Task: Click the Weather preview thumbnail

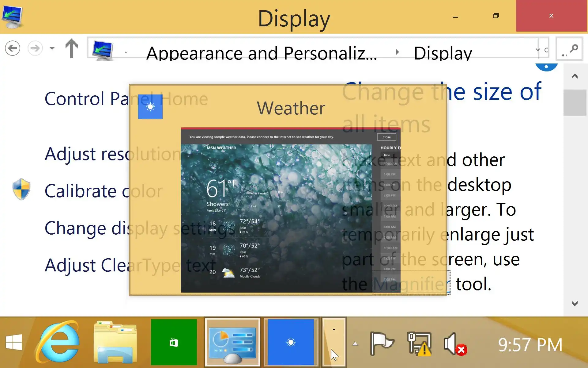Action: point(290,210)
